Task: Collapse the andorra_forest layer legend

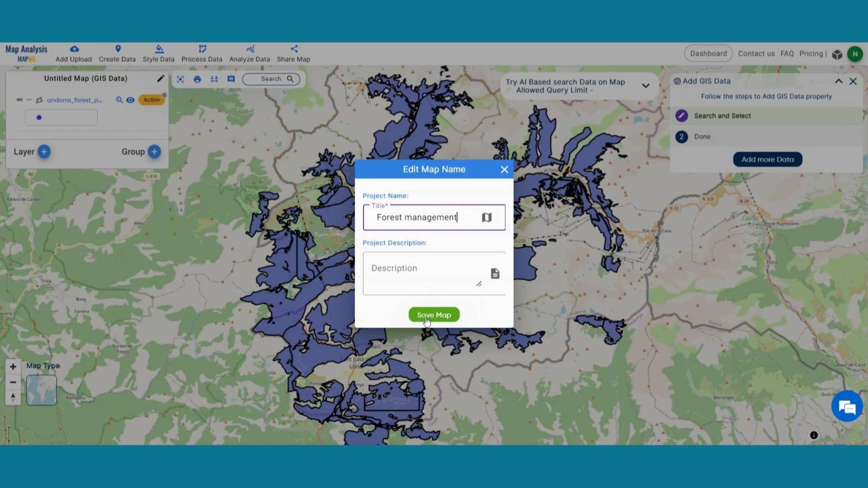Action: [x=29, y=100]
